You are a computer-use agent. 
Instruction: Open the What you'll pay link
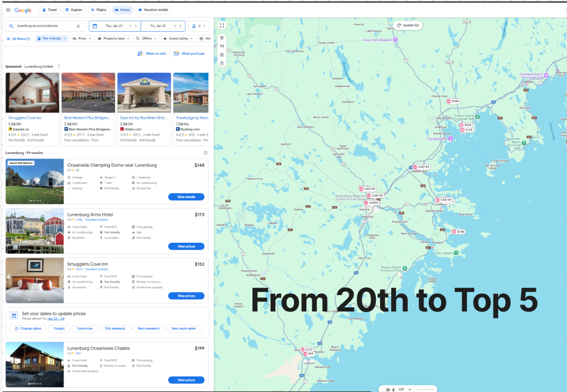click(x=189, y=53)
